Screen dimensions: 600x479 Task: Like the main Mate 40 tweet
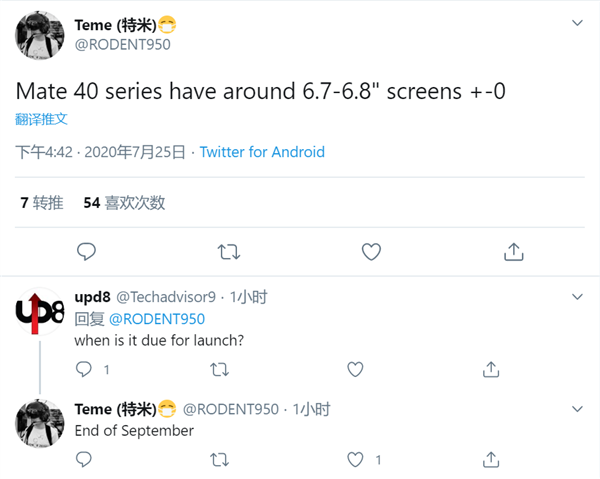point(371,251)
